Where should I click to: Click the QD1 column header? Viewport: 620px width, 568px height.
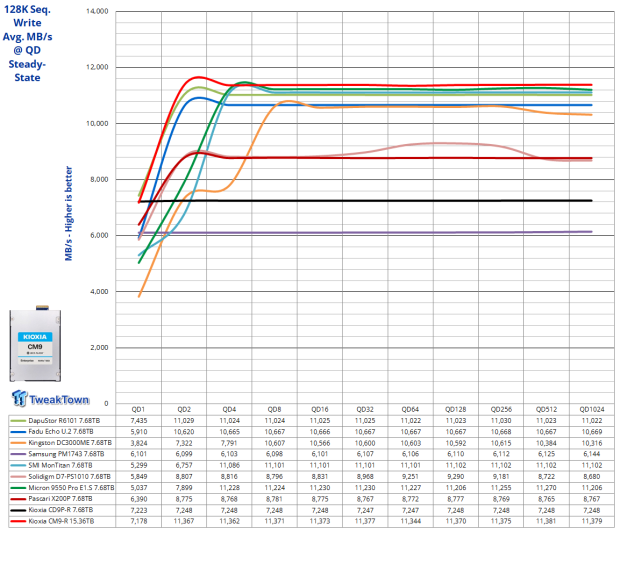pyautogui.click(x=138, y=409)
